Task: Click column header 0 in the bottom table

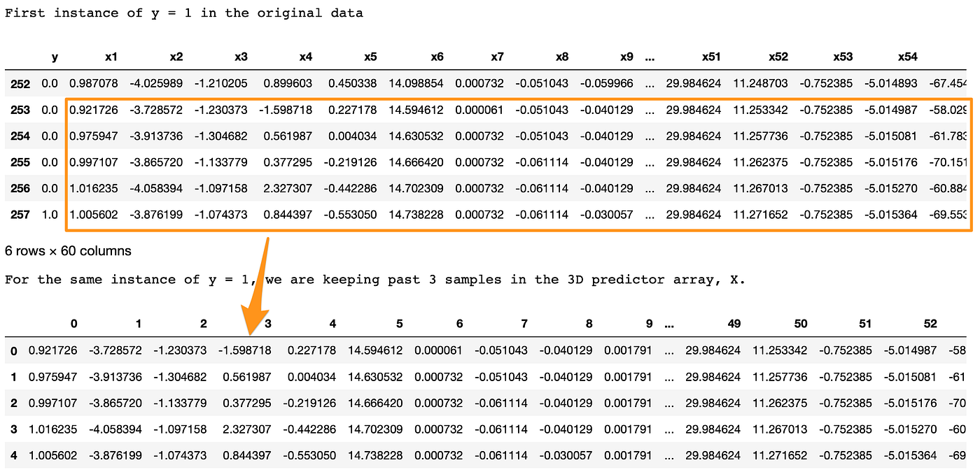Action: pyautogui.click(x=74, y=324)
